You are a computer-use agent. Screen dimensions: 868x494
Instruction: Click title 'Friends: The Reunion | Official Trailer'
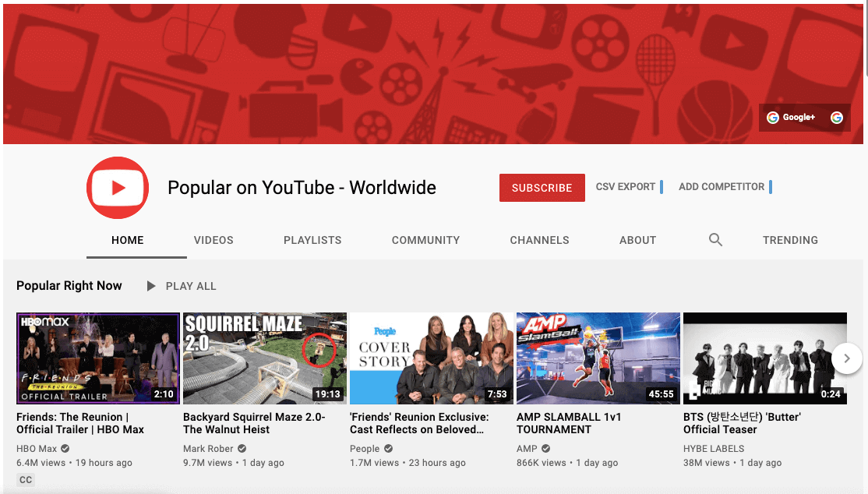80,423
